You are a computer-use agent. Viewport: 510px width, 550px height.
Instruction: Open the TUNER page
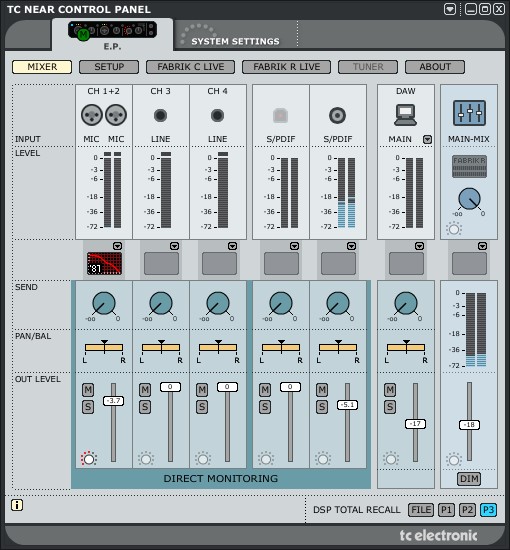tap(368, 67)
